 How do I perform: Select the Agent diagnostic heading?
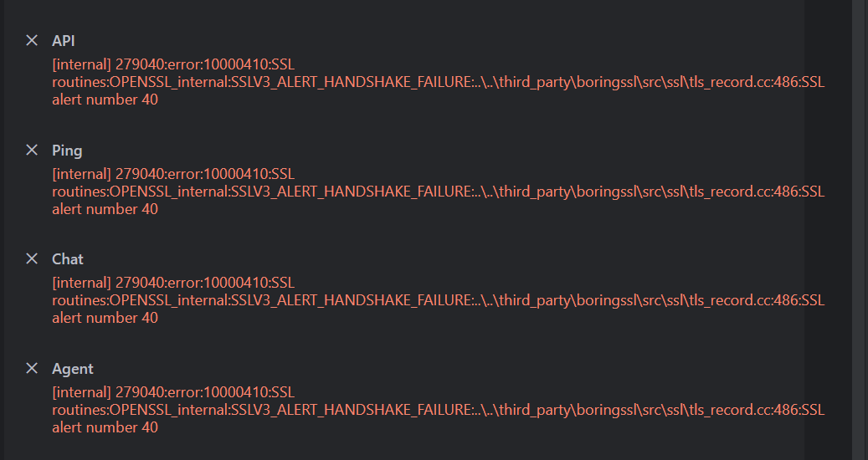[x=73, y=370]
